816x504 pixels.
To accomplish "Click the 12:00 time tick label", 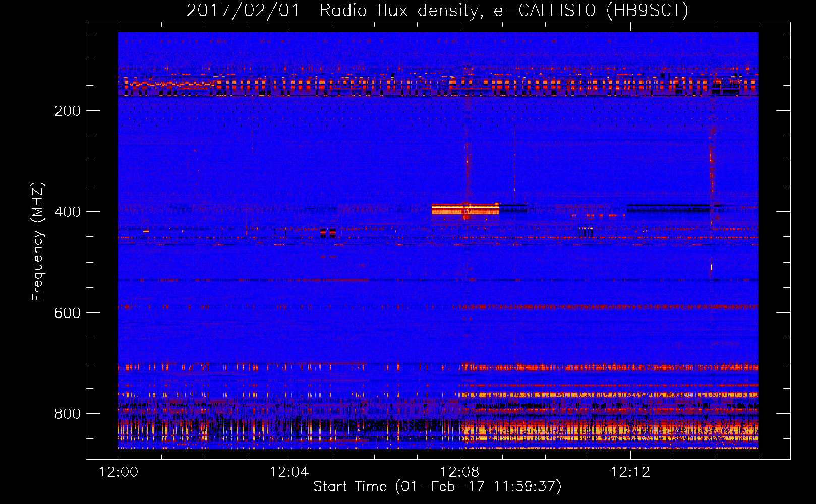I will (119, 472).
